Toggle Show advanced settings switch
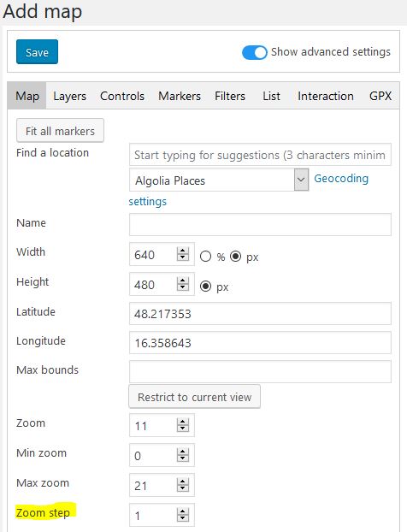 255,52
